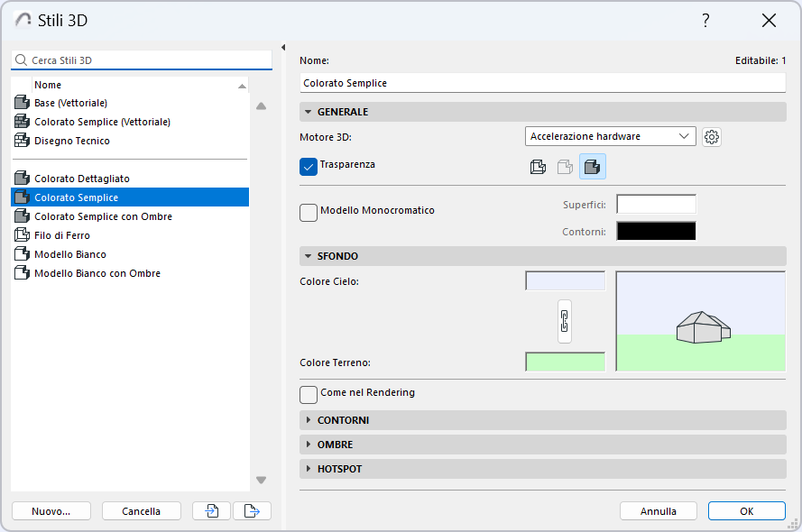The image size is (802, 532).
Task: Select the highlighted shaded cube icon
Action: pos(592,167)
